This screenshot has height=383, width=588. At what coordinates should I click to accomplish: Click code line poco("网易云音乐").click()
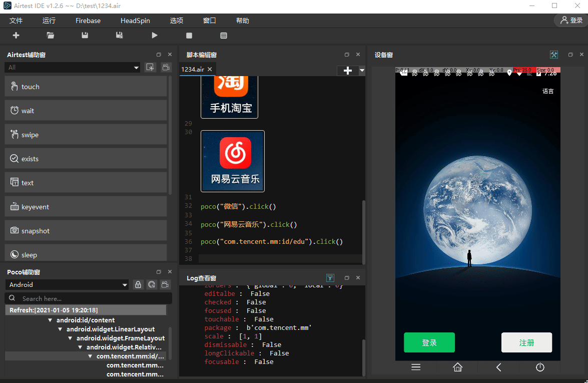[x=249, y=224]
